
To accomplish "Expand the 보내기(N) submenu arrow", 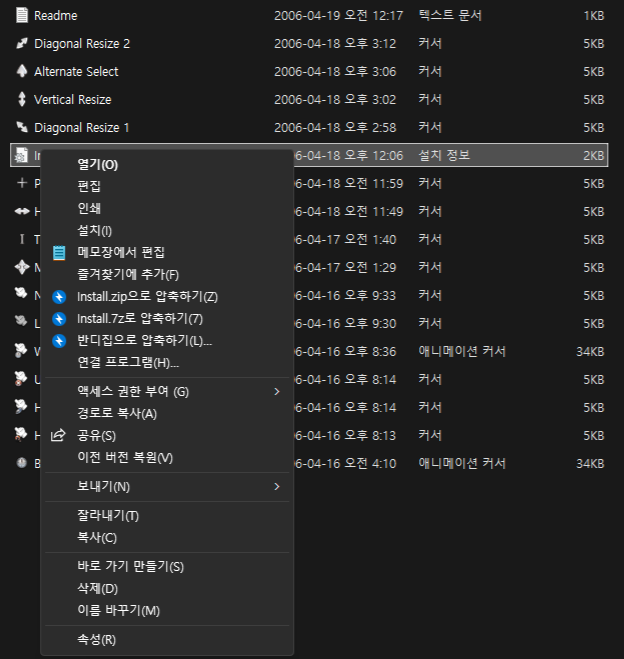I will click(277, 486).
